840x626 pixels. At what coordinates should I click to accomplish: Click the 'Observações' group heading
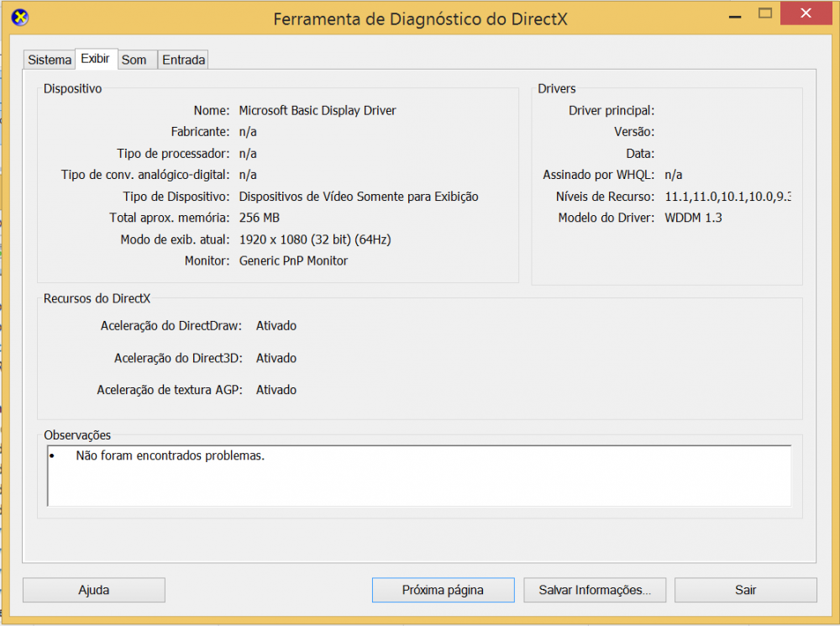[x=77, y=435]
